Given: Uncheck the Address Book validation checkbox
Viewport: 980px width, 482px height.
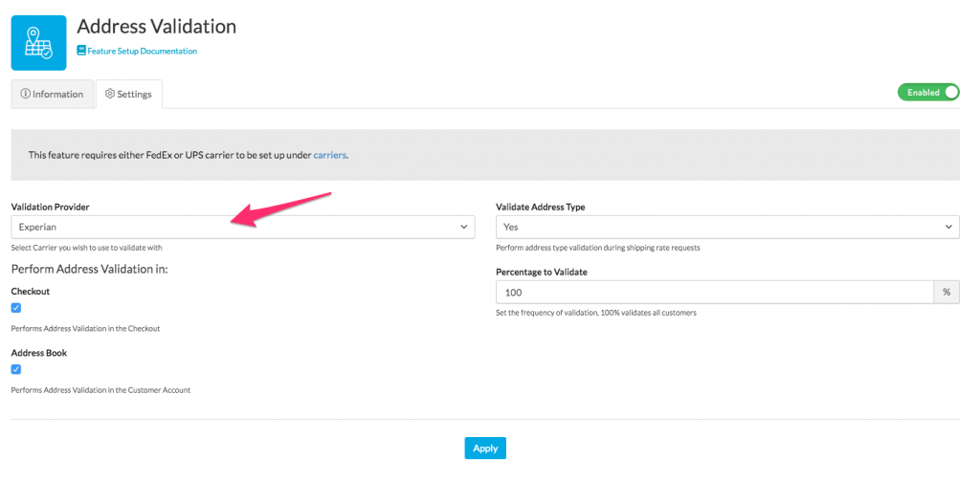Looking at the screenshot, I should pyautogui.click(x=16, y=369).
